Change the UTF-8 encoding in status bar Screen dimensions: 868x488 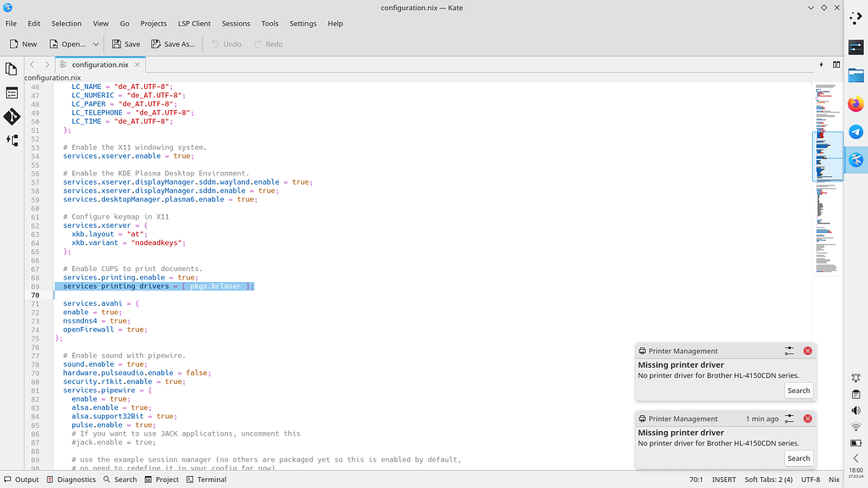coord(810,480)
